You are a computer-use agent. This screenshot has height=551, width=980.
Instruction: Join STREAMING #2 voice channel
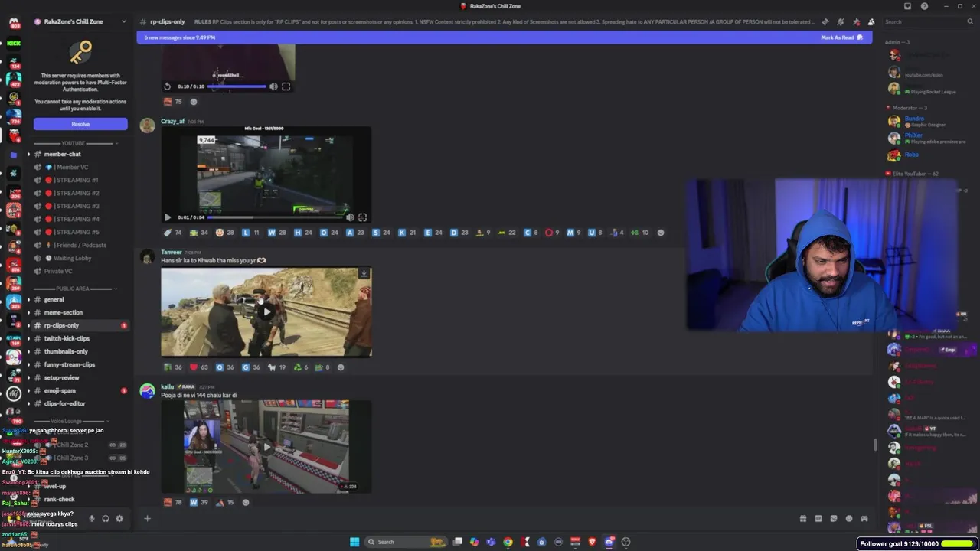(x=77, y=193)
